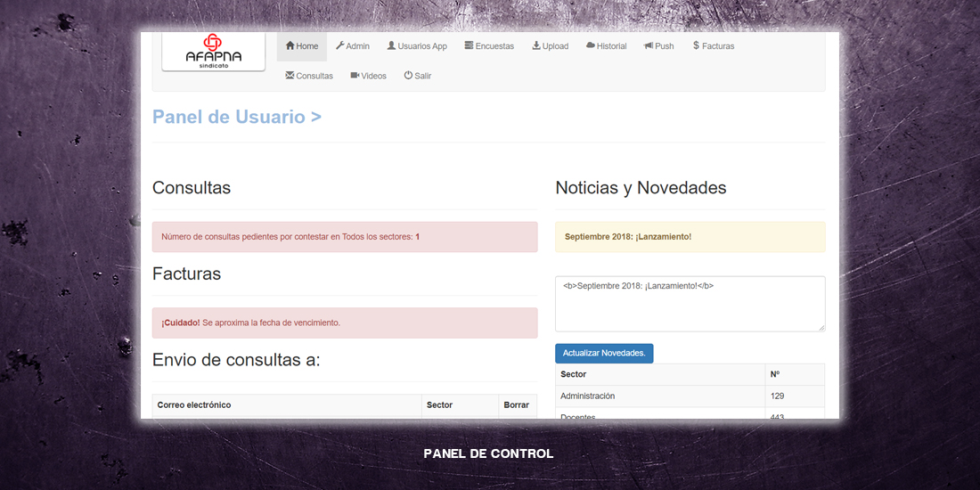980x490 pixels.
Task: Click the list icon beside Encuestas
Action: pos(469,45)
